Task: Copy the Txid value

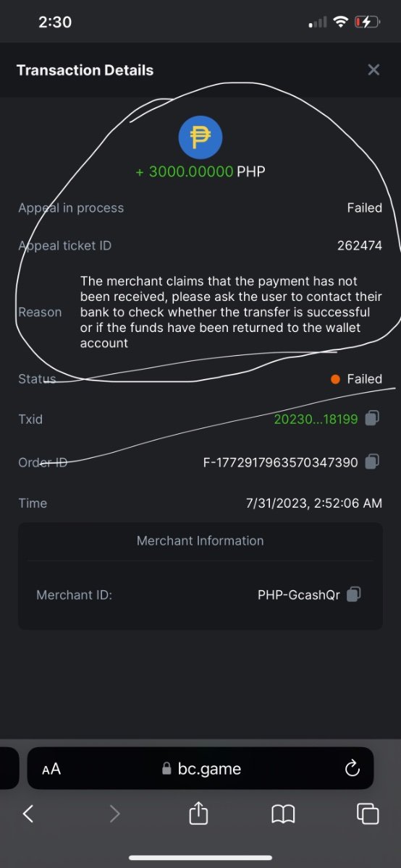Action: tap(373, 419)
